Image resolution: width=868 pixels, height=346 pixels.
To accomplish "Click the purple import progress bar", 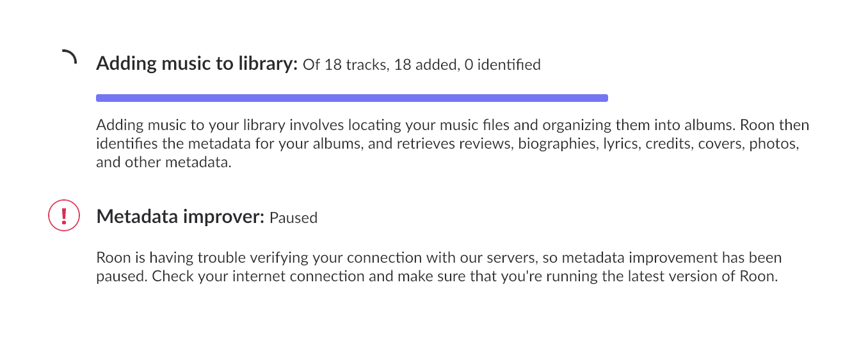I will (351, 98).
